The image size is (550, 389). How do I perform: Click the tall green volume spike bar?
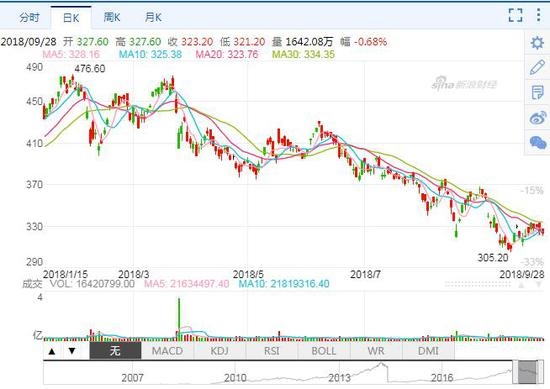179,319
